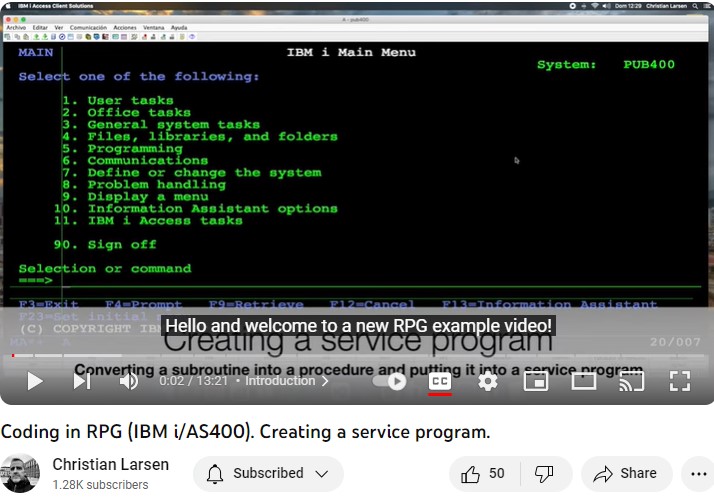
Task: Like the video with 50 likes
Action: [x=483, y=474]
